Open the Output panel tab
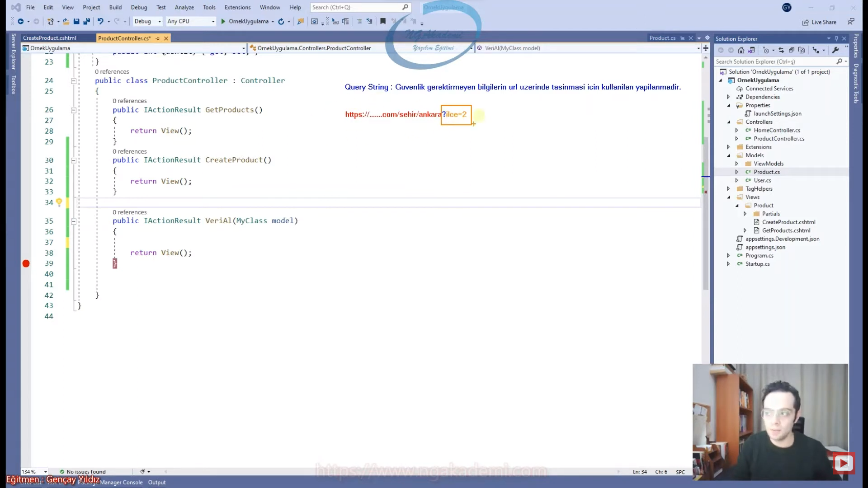This screenshot has width=868, height=488. (157, 483)
